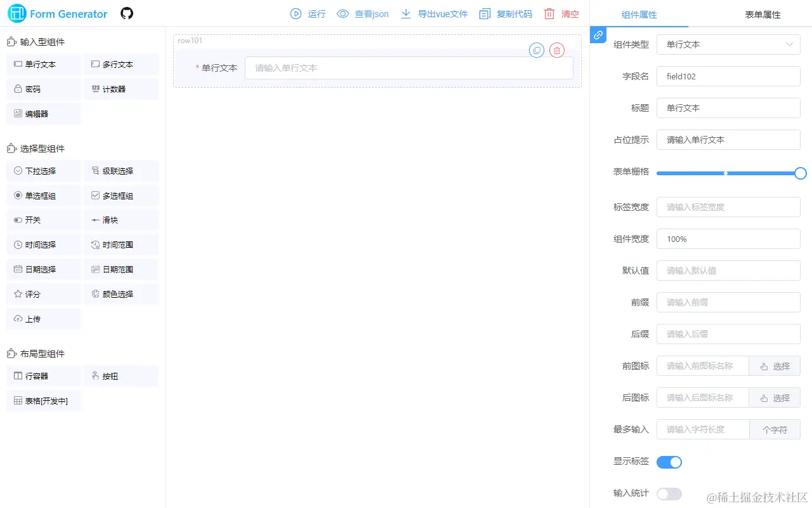Select the 开关 (switch) component
The width and height of the screenshot is (812, 508).
click(x=43, y=220)
